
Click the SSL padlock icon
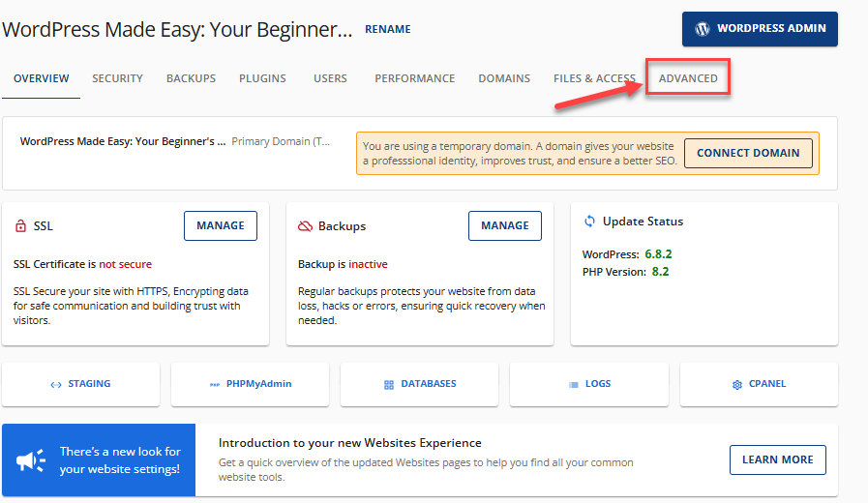[20, 226]
